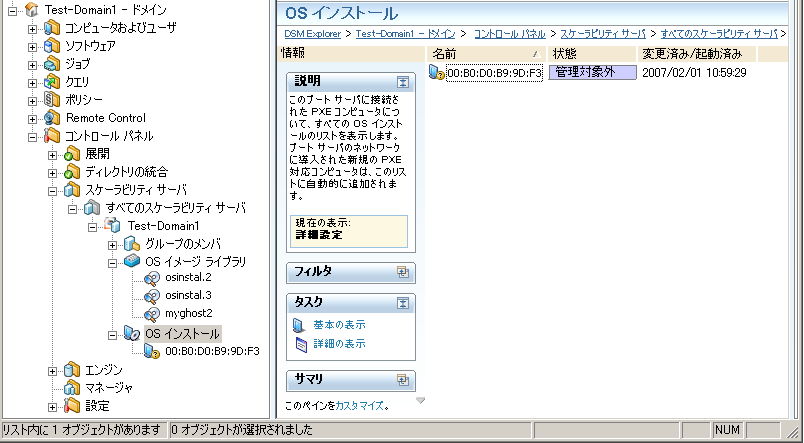Click the list row computer icon beside 00:B0:D0:B9:9D:F3
The image size is (804, 443).
click(x=436, y=73)
